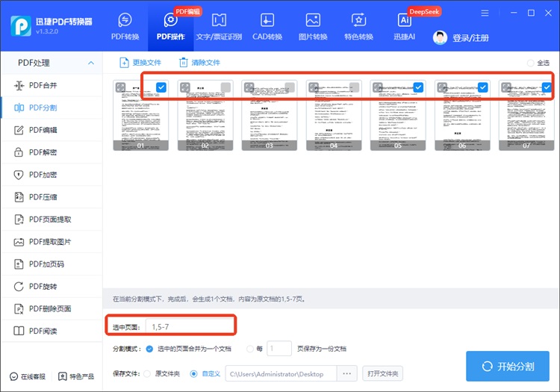
Task: Click the 选中页面 input field
Action: tap(190, 326)
